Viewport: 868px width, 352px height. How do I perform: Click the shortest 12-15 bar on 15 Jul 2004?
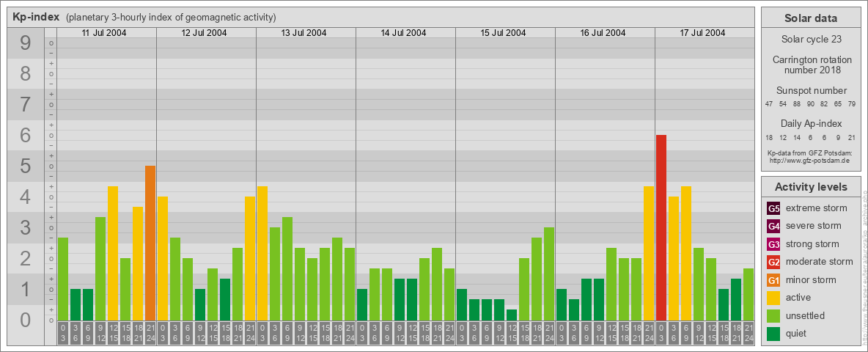click(x=512, y=315)
